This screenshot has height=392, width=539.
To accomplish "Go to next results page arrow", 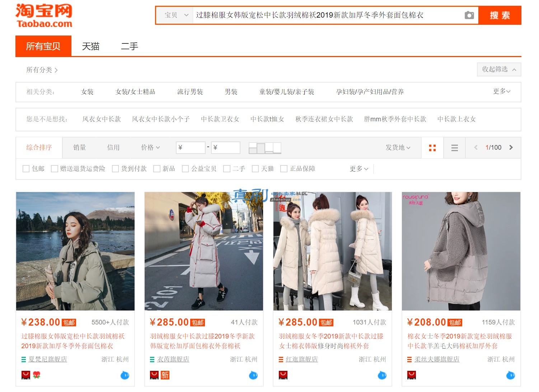I will tap(511, 148).
